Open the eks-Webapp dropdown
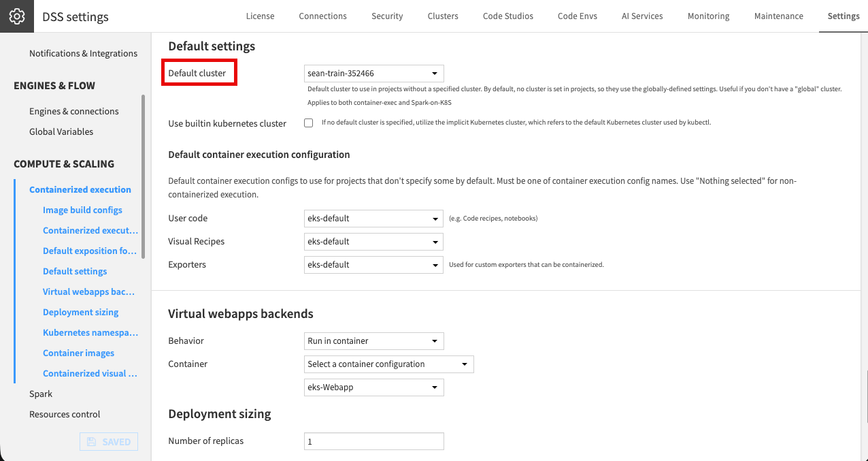 [374, 387]
